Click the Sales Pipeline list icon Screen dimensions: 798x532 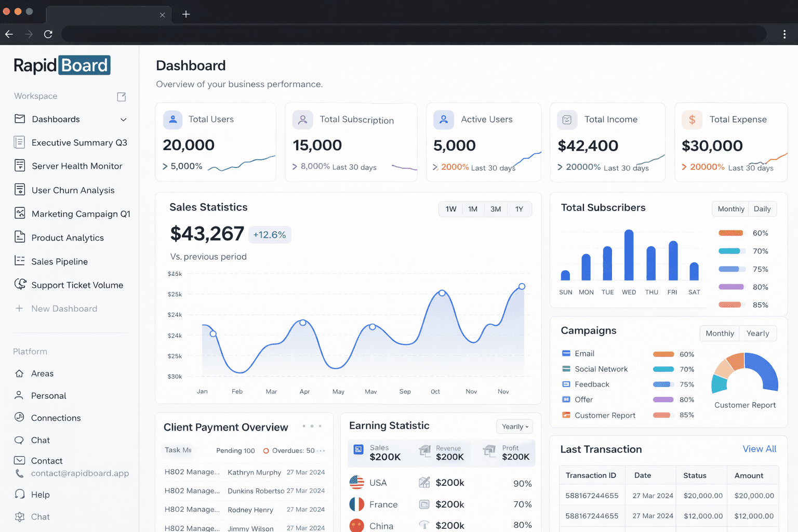click(20, 261)
